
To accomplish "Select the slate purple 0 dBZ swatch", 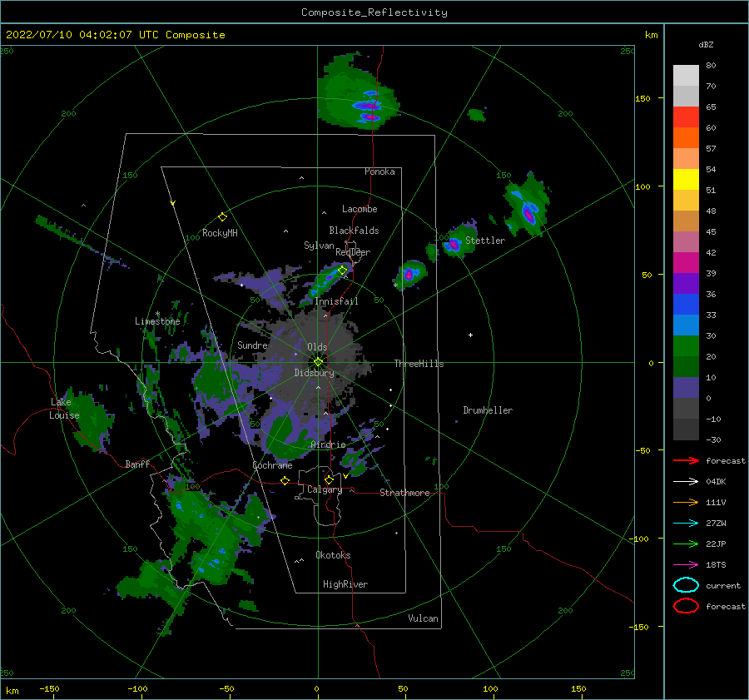I will coord(686,388).
